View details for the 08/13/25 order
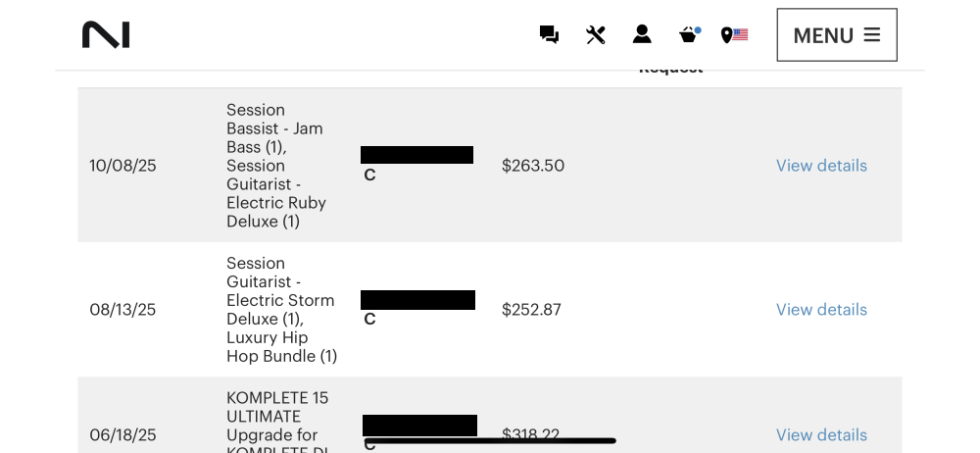The width and height of the screenshot is (980, 453). click(821, 310)
